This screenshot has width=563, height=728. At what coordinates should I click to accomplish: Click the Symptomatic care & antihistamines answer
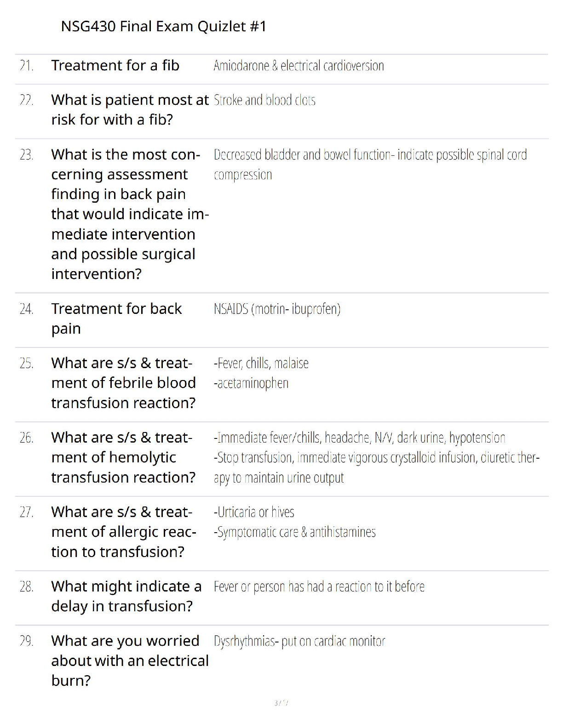coord(294,532)
